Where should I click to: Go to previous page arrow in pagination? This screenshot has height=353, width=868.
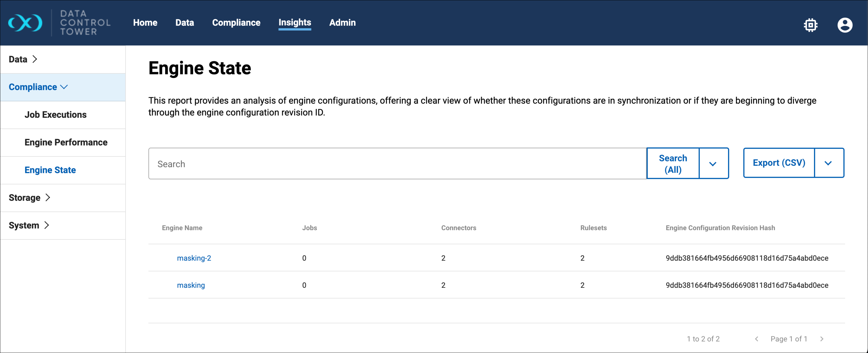pyautogui.click(x=756, y=339)
